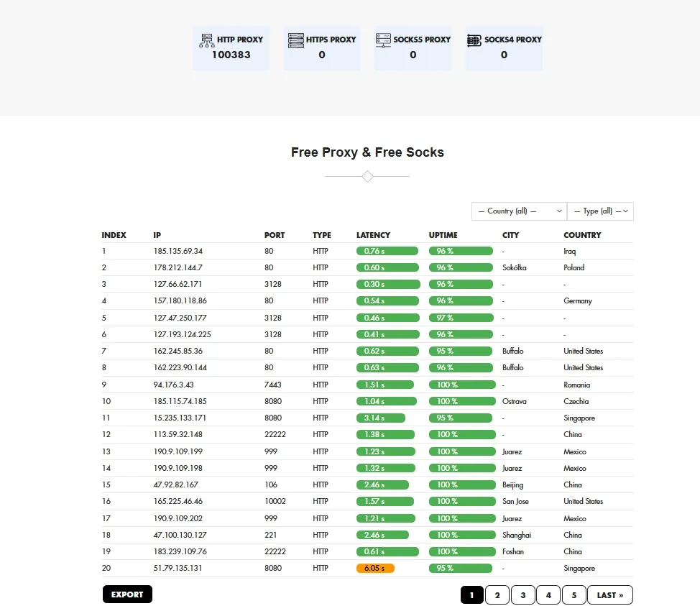Click the HTTP Proxy counter card
Viewport: 700px width, 606px height.
click(231, 48)
